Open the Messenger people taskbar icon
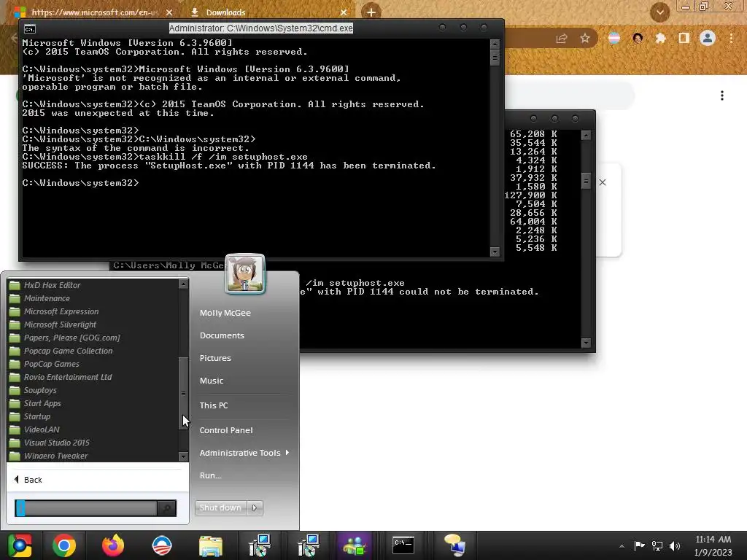747x560 pixels. point(354,545)
